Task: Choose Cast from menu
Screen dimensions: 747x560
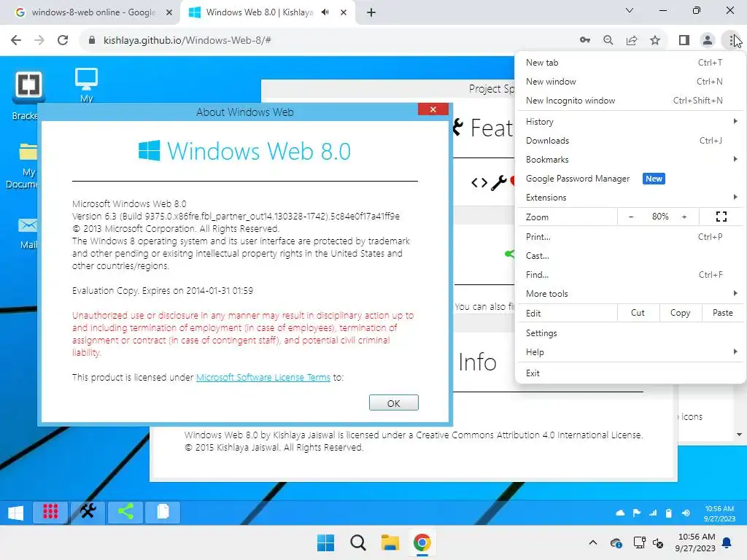Action: (x=630, y=256)
